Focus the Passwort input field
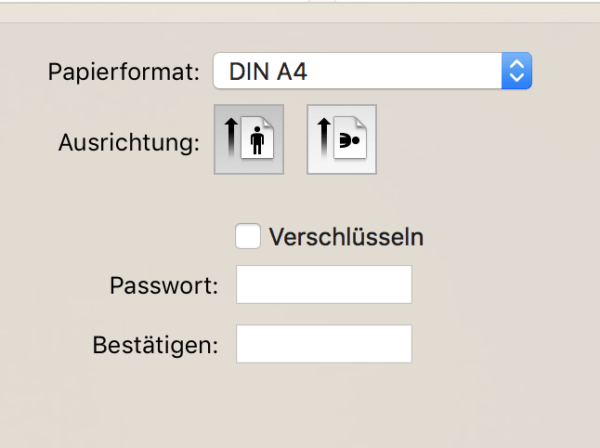Image resolution: width=600 pixels, height=448 pixels. tap(324, 284)
